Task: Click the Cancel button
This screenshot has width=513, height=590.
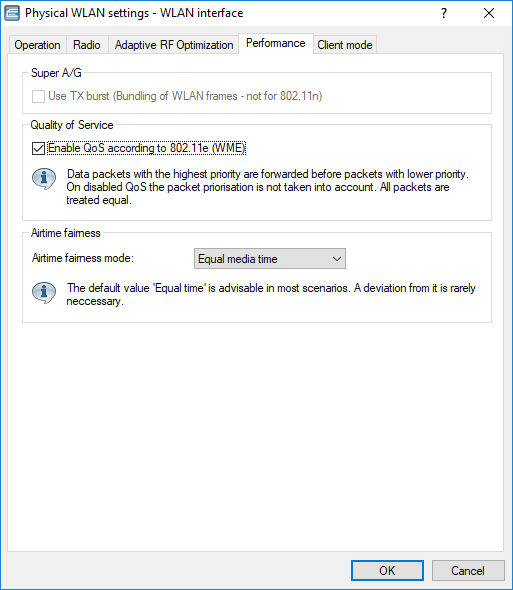Action: [x=468, y=570]
